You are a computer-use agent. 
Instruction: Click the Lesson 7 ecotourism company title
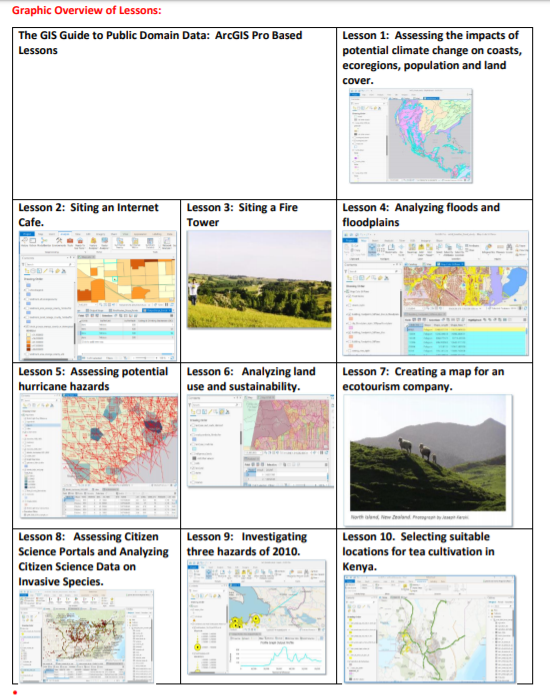[423, 379]
